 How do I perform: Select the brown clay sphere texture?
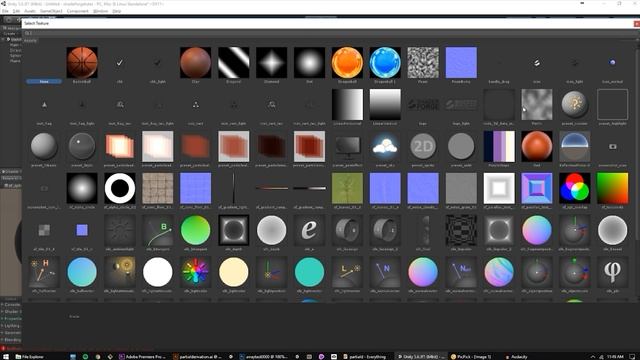coord(196,62)
